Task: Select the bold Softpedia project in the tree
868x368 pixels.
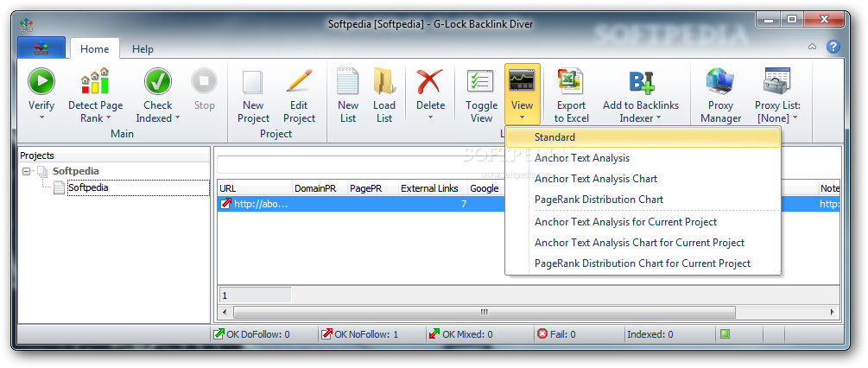Action: point(76,171)
